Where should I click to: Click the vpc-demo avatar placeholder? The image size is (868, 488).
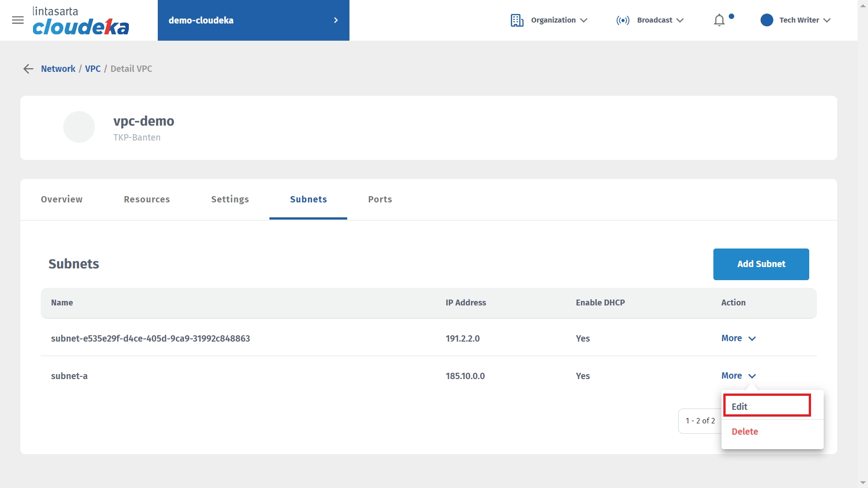(79, 127)
